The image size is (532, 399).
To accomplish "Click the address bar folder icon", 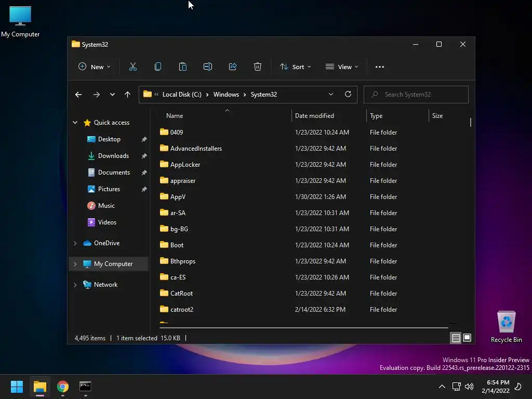I will coord(147,94).
